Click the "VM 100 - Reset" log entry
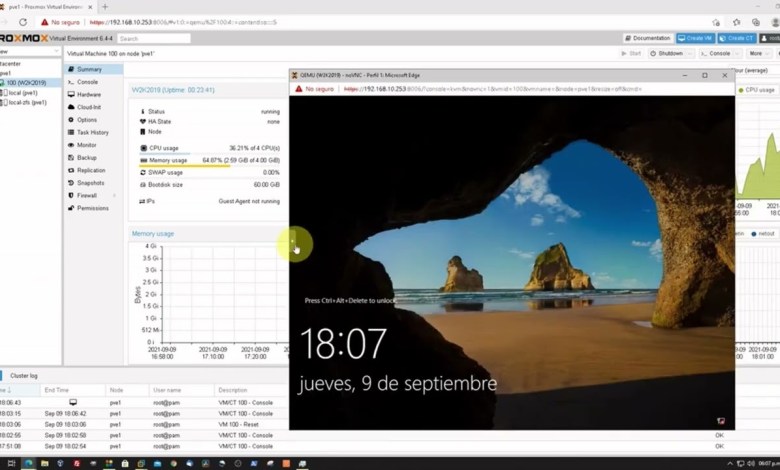 240,424
